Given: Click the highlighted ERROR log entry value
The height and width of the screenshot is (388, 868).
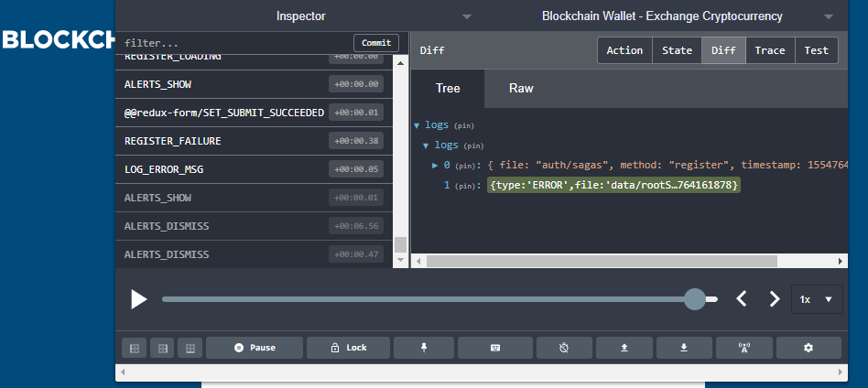Looking at the screenshot, I should [613, 186].
